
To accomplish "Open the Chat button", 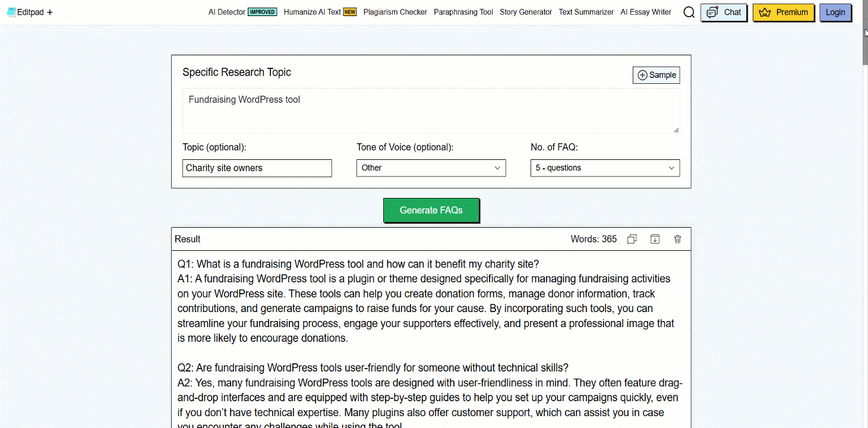I will coord(723,12).
